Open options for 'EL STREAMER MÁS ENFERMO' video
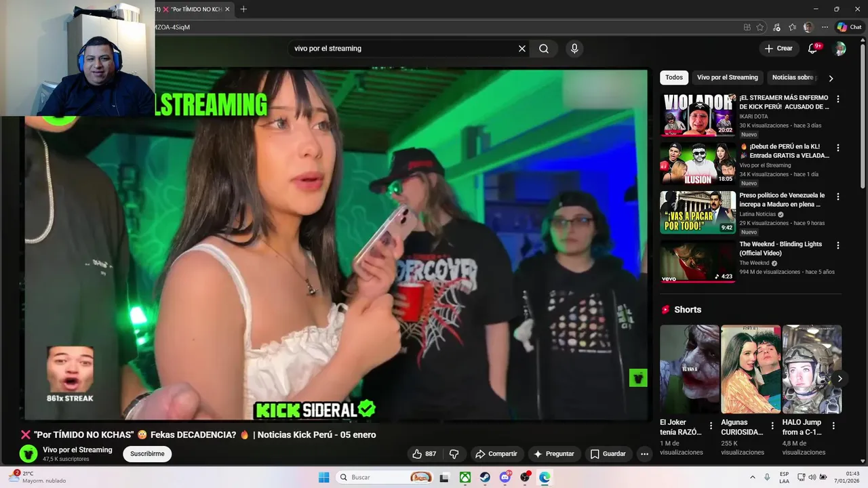 tap(838, 99)
